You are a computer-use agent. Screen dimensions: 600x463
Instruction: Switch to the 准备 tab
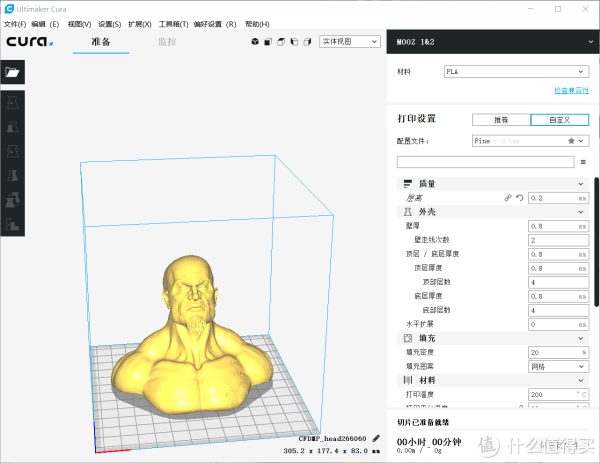pos(101,42)
